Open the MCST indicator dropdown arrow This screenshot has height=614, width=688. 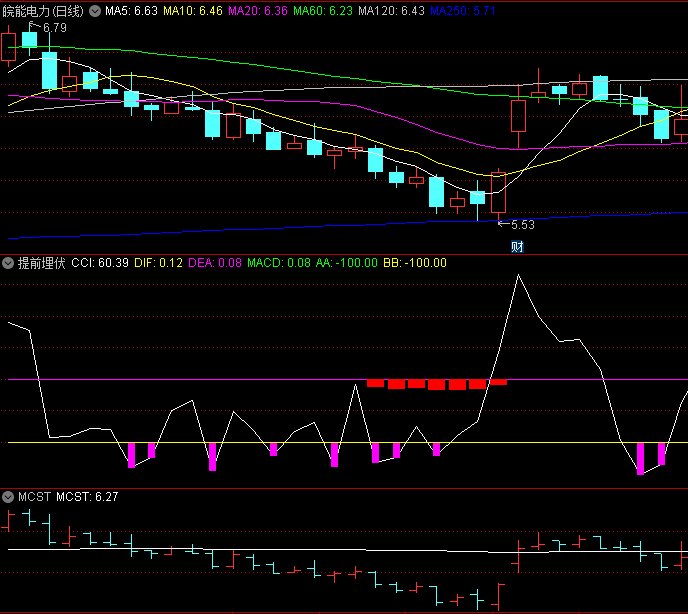(x=8, y=497)
